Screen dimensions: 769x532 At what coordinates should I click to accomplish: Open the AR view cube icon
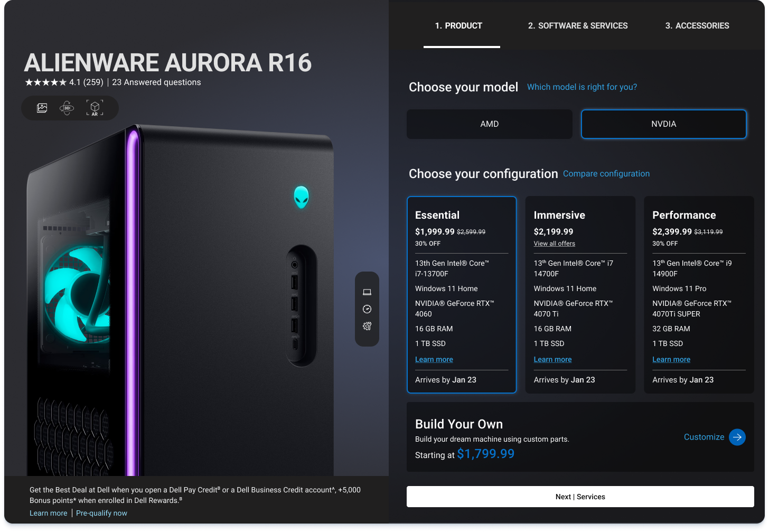95,108
